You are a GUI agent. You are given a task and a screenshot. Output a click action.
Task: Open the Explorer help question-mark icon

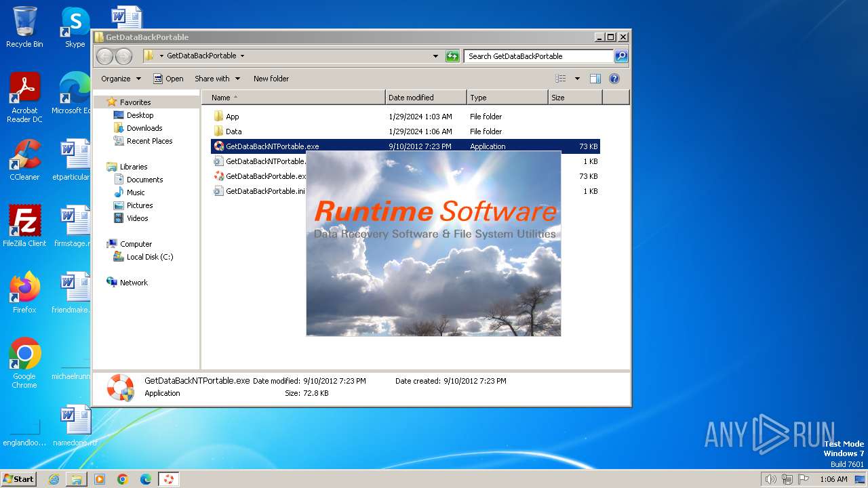(x=614, y=79)
